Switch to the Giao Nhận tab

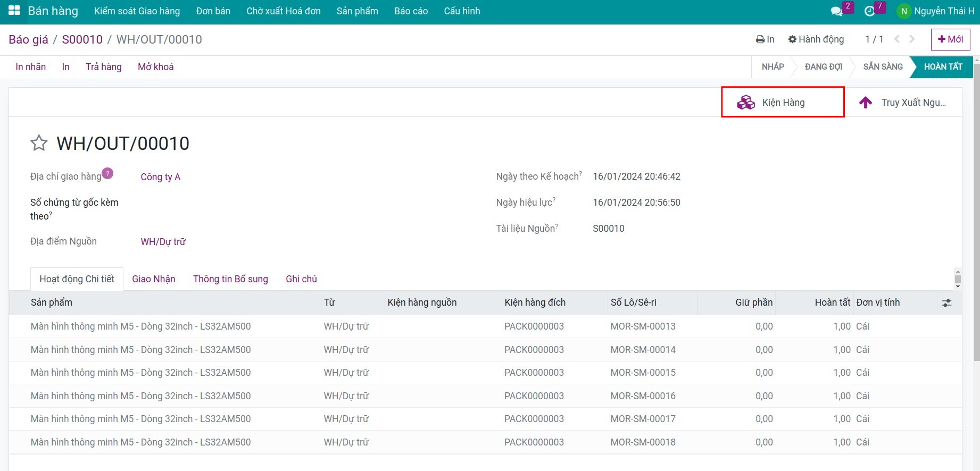point(153,279)
